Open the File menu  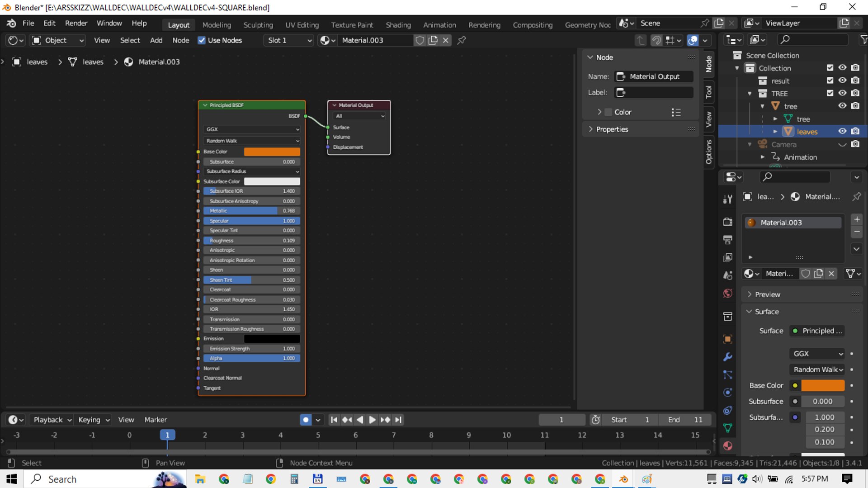pos(28,23)
